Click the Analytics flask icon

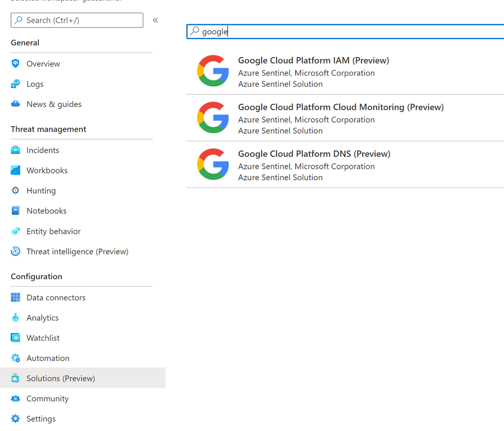[x=16, y=318]
